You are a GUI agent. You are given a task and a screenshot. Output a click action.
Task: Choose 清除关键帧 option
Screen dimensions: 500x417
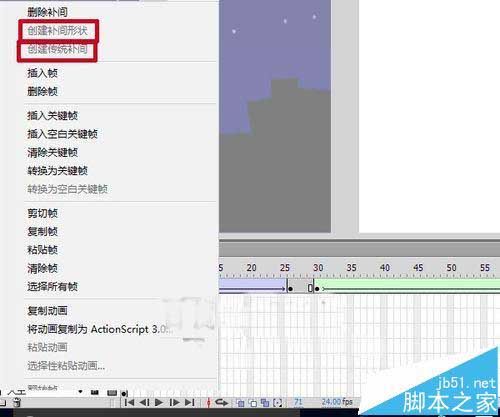tap(52, 152)
